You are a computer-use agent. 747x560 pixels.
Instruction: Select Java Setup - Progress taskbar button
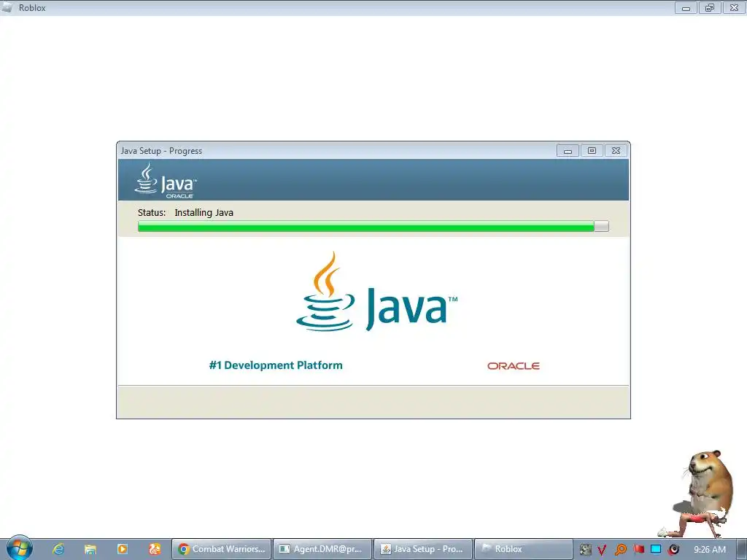[x=424, y=549]
